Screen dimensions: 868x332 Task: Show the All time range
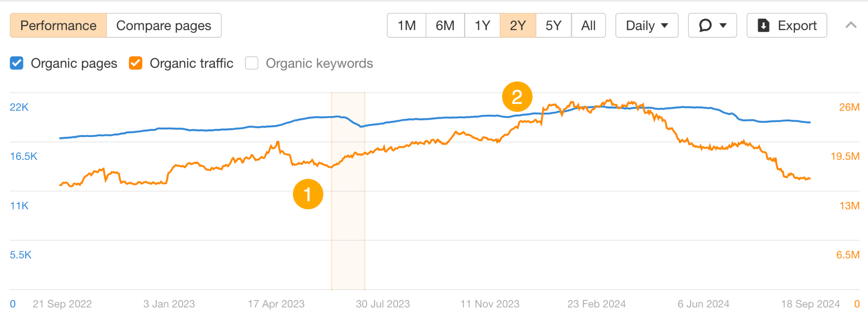588,25
